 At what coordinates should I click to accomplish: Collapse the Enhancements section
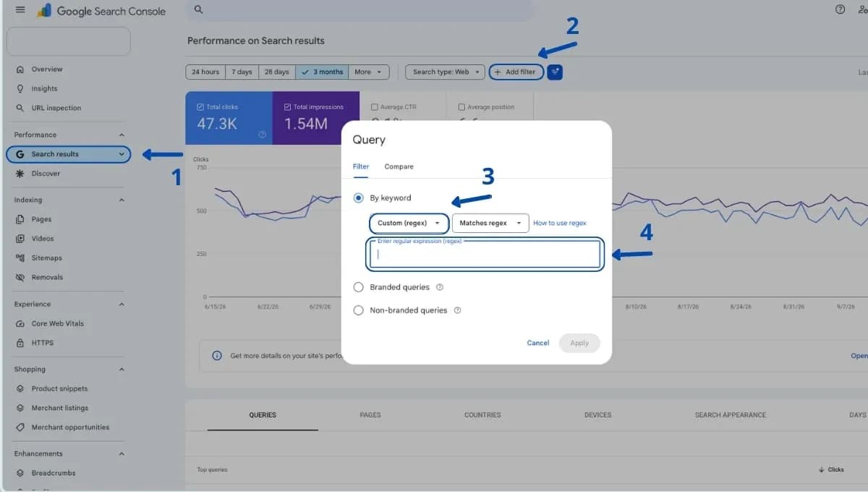[122, 454]
